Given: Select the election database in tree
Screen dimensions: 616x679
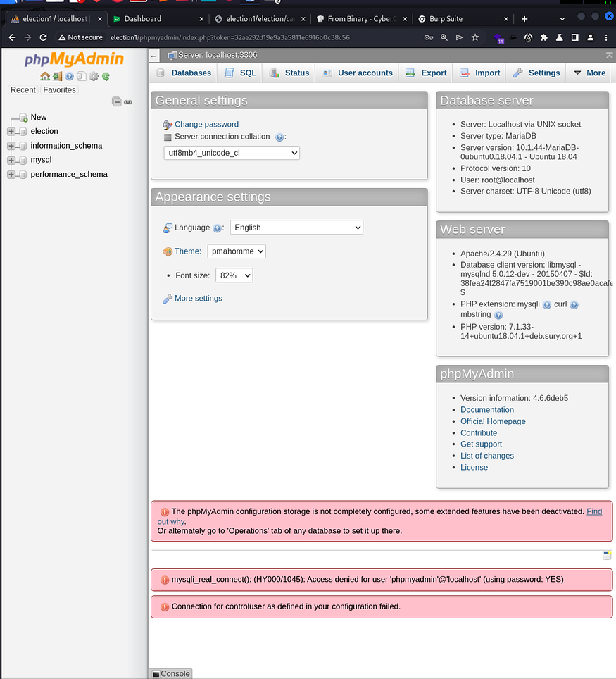Looking at the screenshot, I should point(44,131).
